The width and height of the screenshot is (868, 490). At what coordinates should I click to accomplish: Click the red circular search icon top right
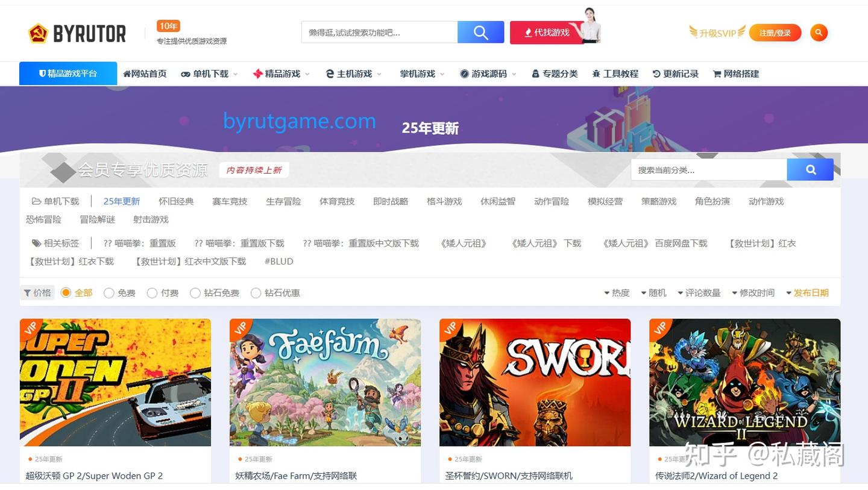(x=819, y=33)
